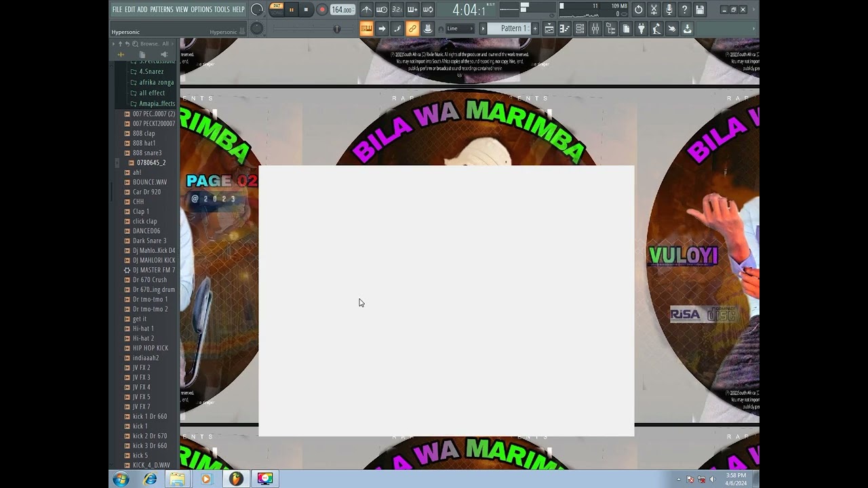Open the Line snap dropdown

click(x=460, y=28)
